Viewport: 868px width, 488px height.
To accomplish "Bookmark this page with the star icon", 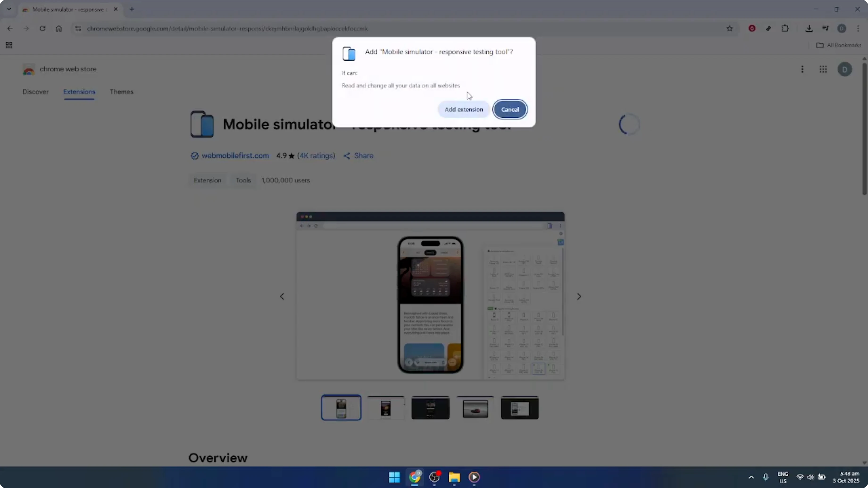I will pyautogui.click(x=730, y=28).
